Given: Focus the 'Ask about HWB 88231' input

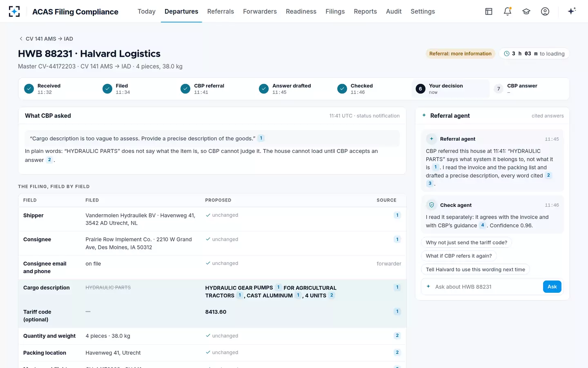Looking at the screenshot, I should [486, 287].
